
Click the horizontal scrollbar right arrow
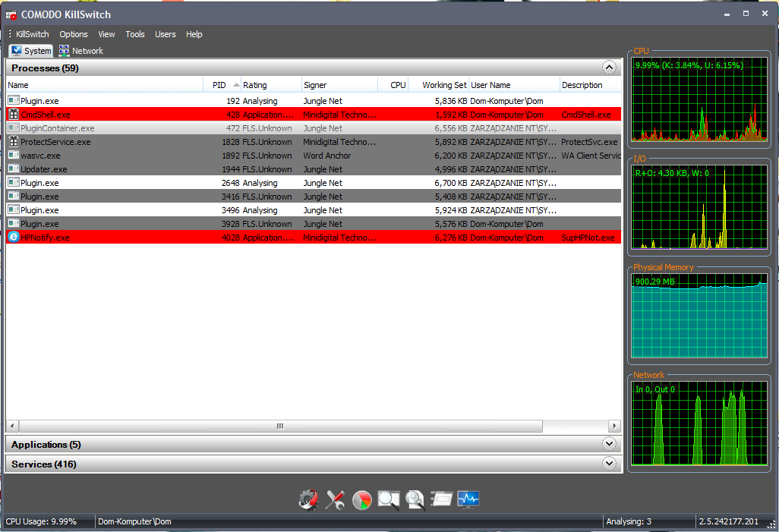pyautogui.click(x=614, y=427)
